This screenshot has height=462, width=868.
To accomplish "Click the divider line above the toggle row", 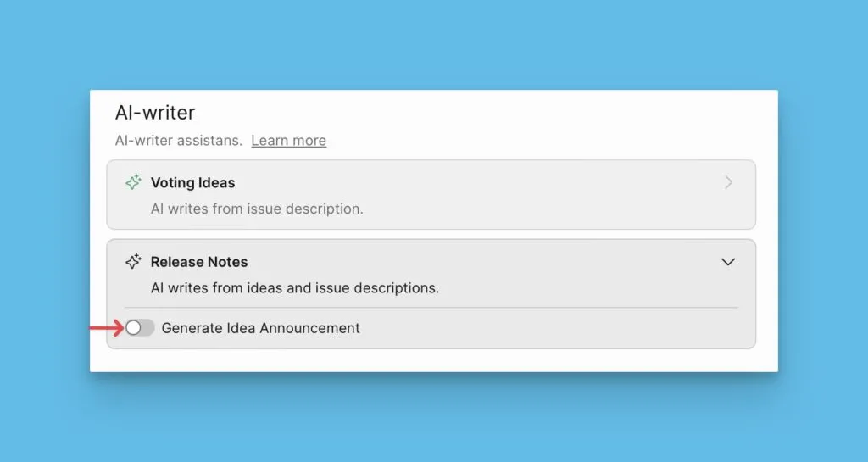I will coord(431,307).
